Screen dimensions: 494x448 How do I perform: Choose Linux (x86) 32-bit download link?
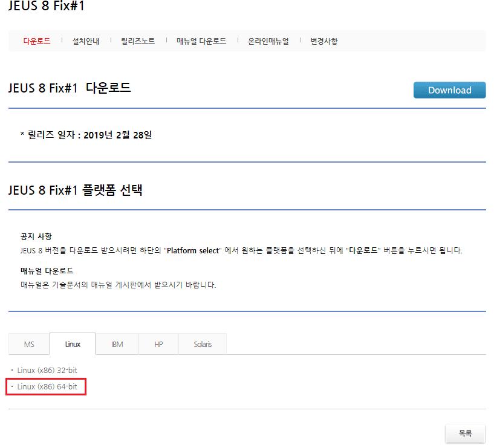(x=47, y=370)
